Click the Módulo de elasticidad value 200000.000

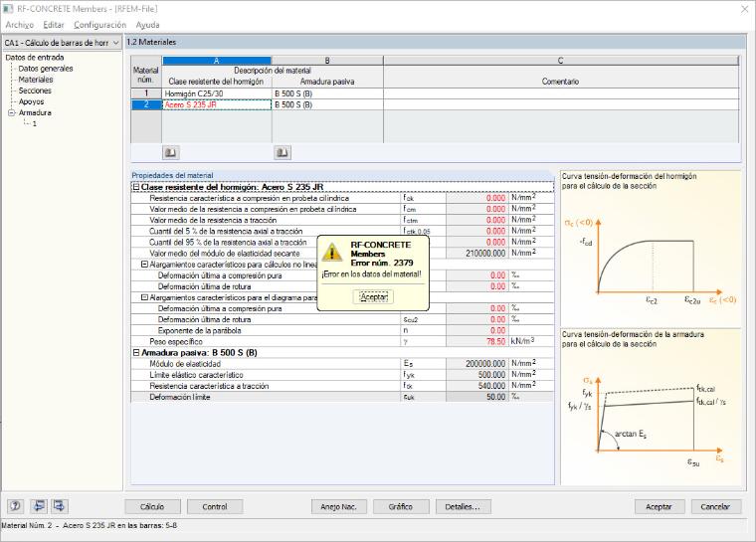click(x=477, y=364)
